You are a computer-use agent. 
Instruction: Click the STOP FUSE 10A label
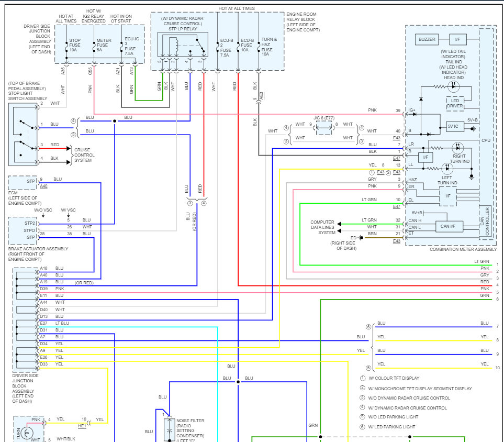[74, 45]
